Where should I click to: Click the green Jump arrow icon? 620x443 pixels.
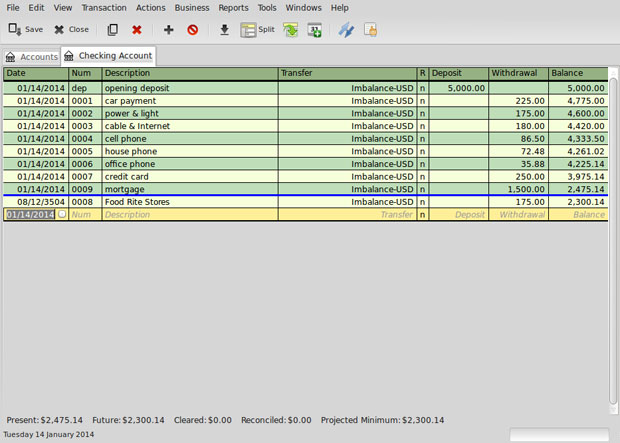291,30
